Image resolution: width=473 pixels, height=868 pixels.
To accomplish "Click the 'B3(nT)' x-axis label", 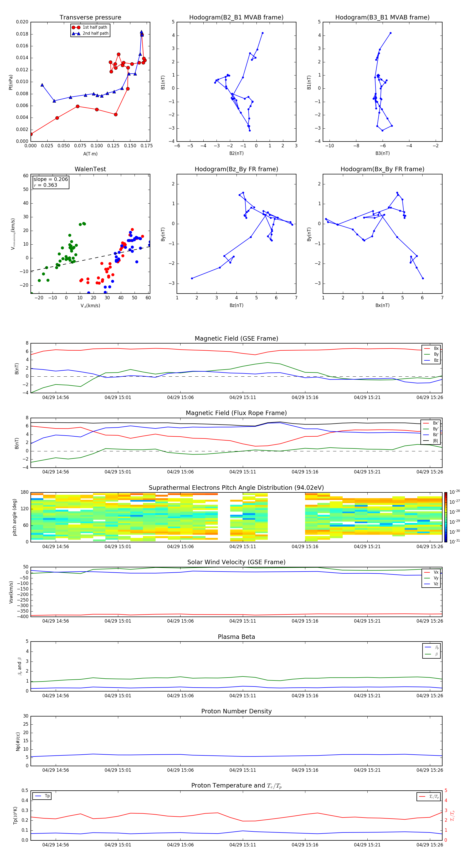I will point(382,153).
